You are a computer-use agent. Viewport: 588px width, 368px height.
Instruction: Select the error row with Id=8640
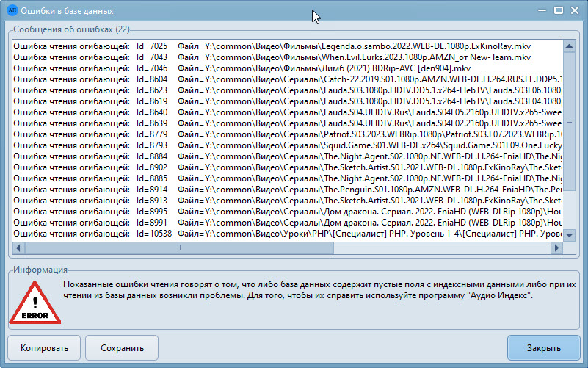pos(288,112)
